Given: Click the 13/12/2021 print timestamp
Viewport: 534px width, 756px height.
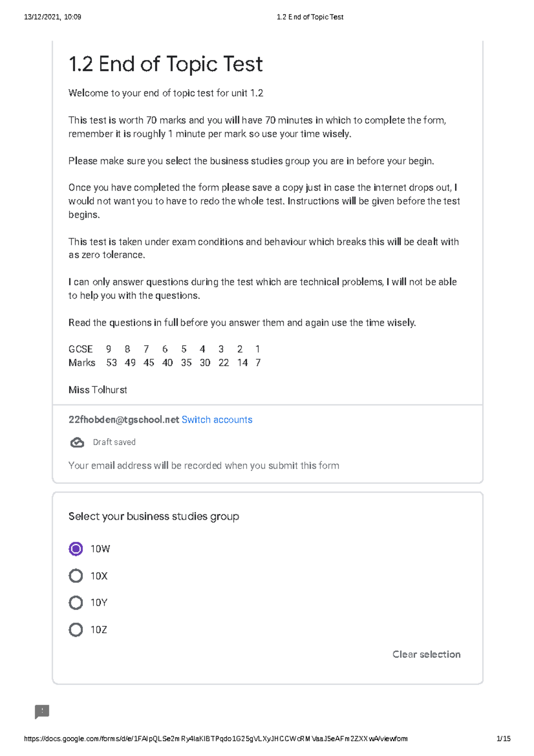Looking at the screenshot, I should (x=53, y=17).
